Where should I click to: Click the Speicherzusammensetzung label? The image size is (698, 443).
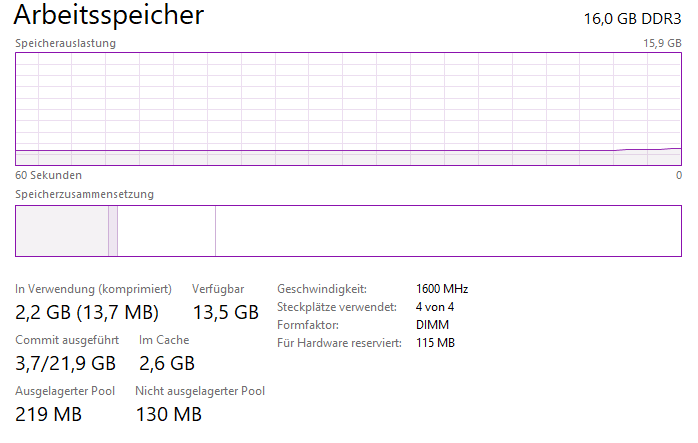85,194
